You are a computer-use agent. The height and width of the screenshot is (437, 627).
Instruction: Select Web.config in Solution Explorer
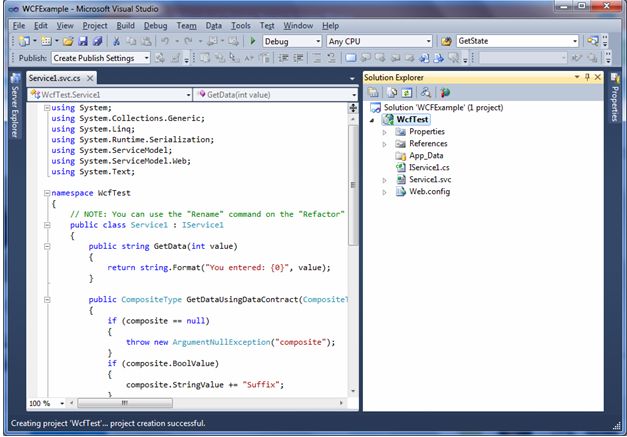(429, 192)
